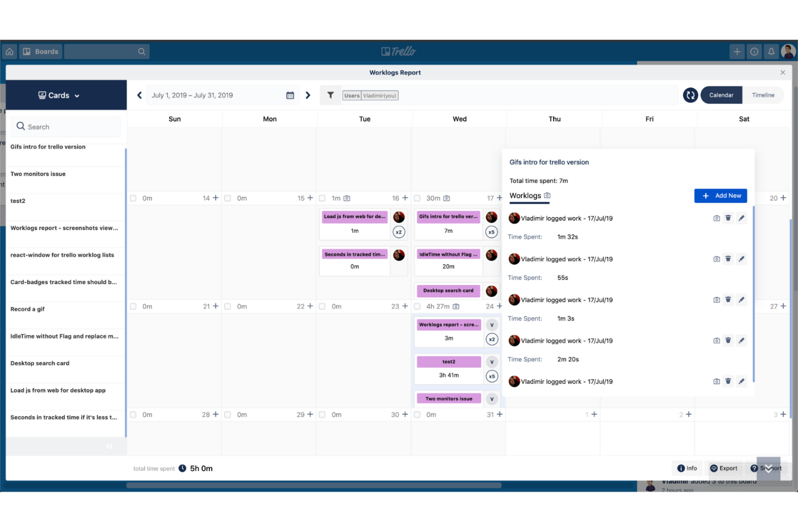Edit the 1m 32s worklog entry
This screenshot has height=532, width=798.
(x=741, y=218)
